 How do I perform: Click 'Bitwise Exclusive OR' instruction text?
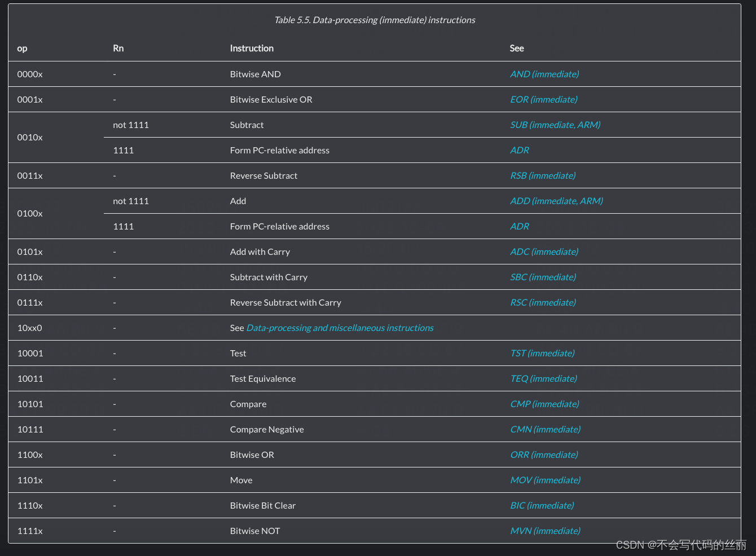[x=271, y=99]
